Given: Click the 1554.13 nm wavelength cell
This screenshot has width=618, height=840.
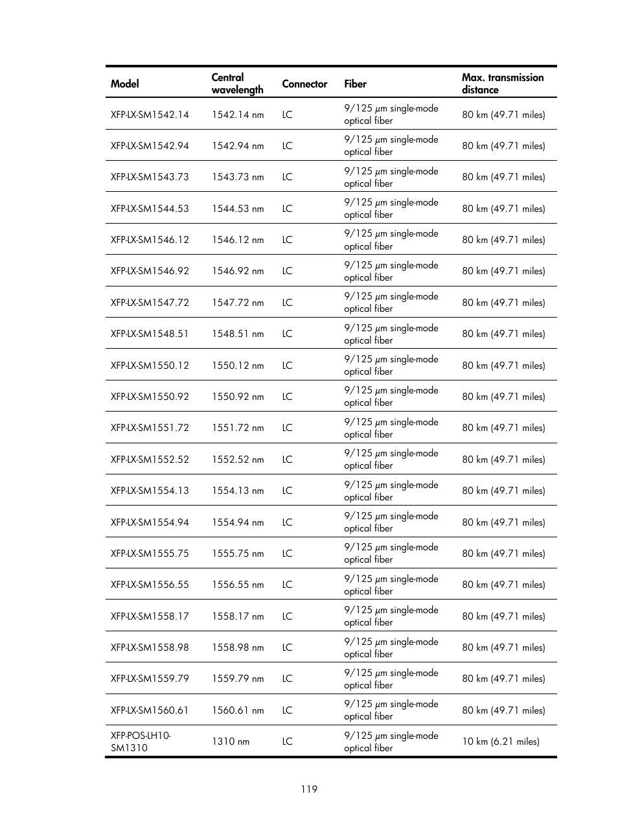Looking at the screenshot, I should click(238, 491).
